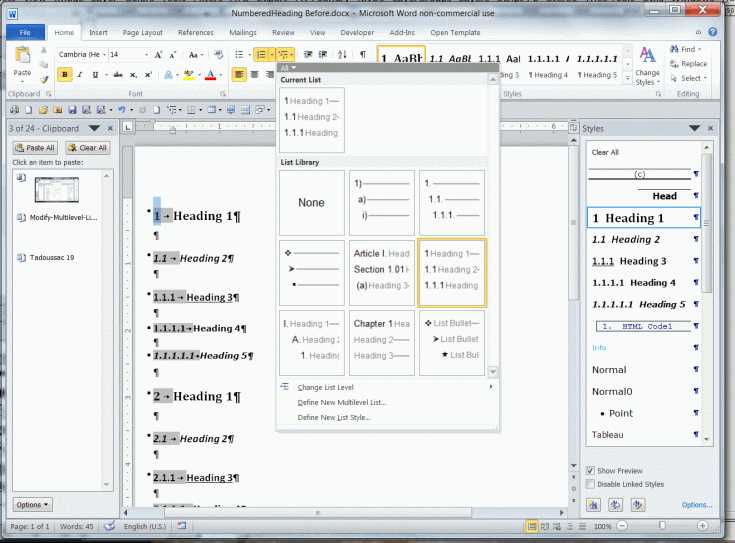Toggle Disable Linked Styles checkbox

coord(590,484)
